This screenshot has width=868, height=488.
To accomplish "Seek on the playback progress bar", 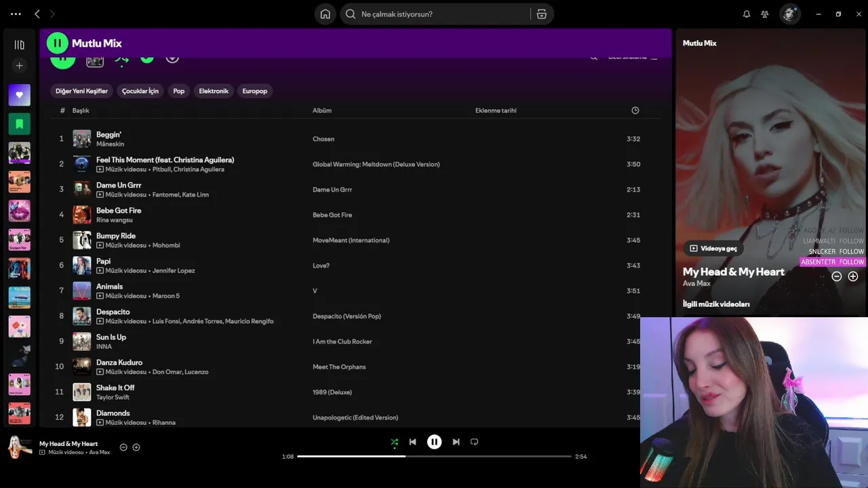I will pyautogui.click(x=435, y=456).
